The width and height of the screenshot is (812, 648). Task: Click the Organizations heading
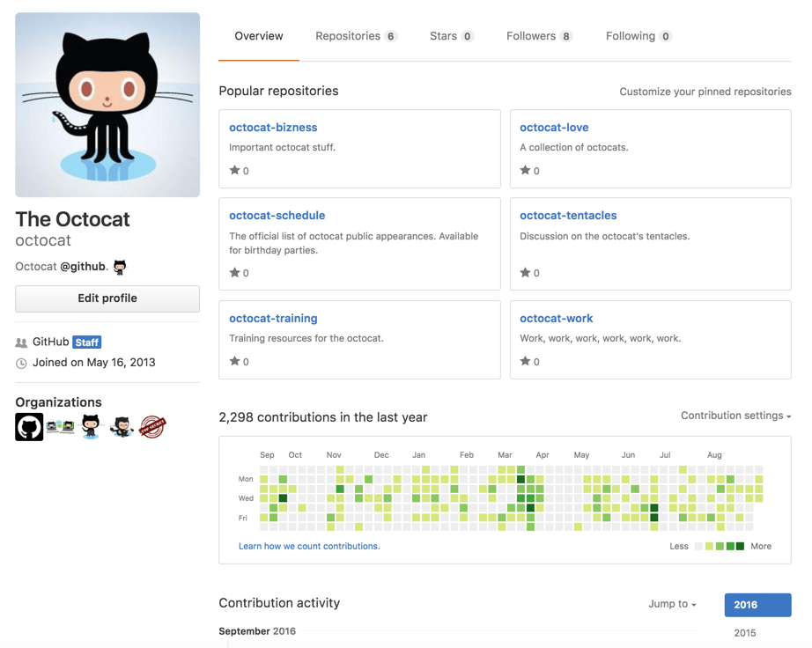pyautogui.click(x=58, y=402)
